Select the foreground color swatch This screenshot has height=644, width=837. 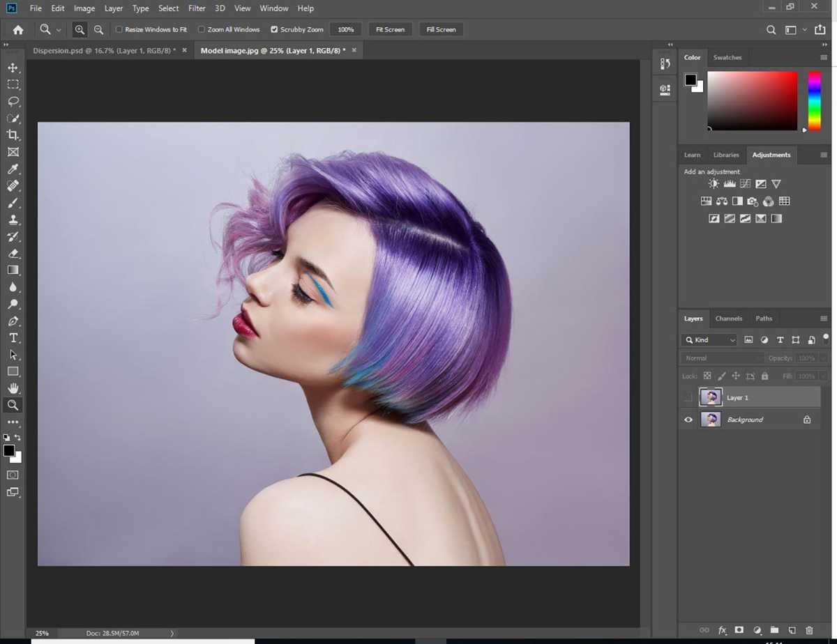(9, 452)
